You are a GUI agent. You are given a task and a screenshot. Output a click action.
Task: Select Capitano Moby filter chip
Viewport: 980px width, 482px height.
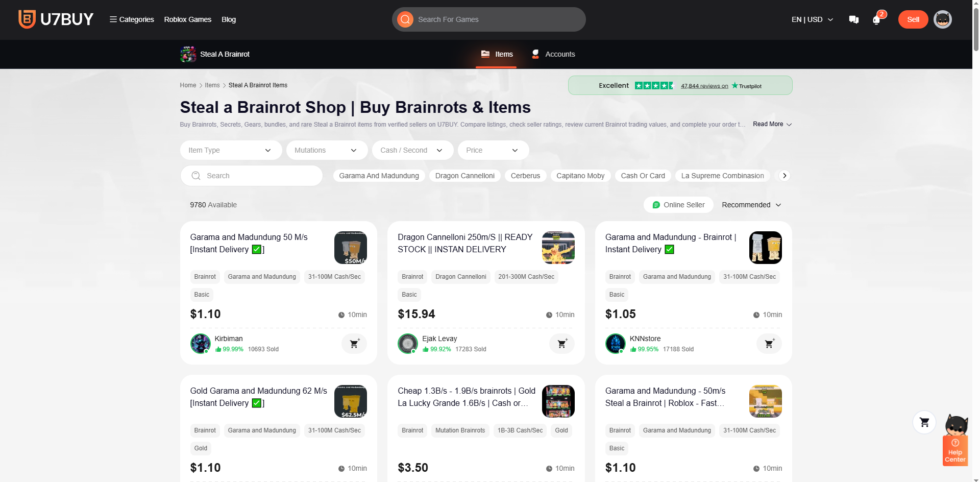click(580, 176)
